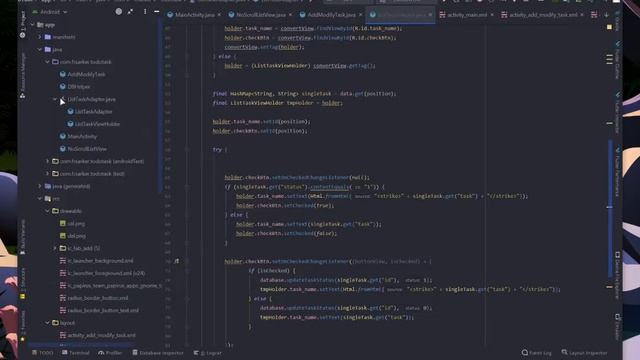Select radius_border_button.xml in the tree

94,298
